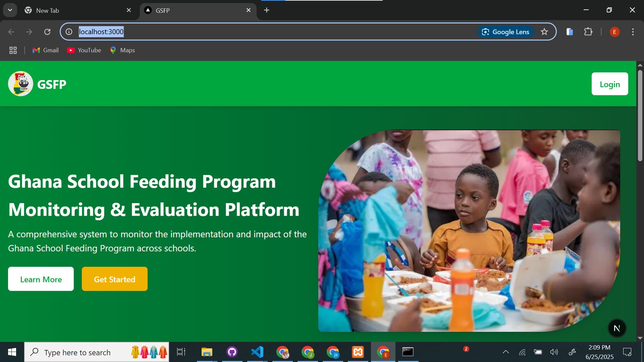The height and width of the screenshot is (362, 644).
Task: Close the GSFP browser tab
Action: click(x=248, y=10)
